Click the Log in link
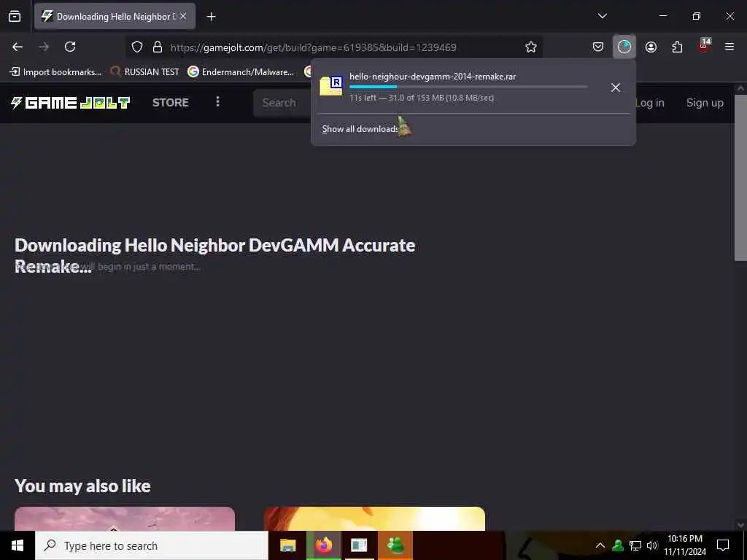 650,103
